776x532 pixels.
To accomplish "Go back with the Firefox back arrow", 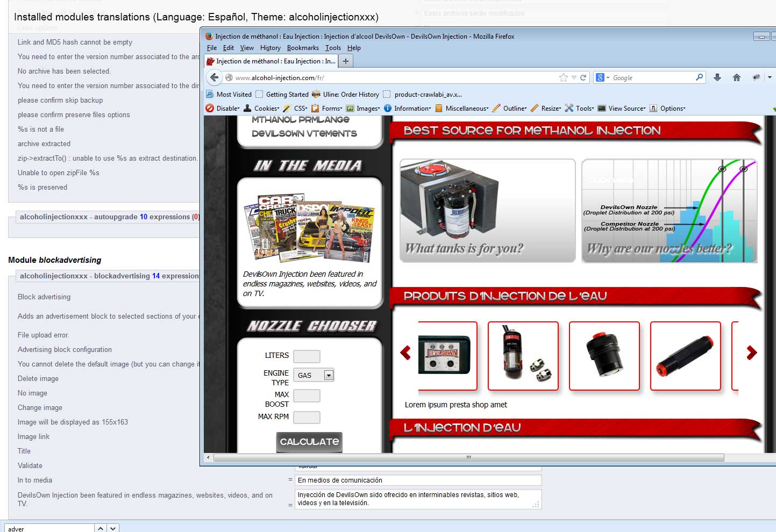I will click(x=214, y=77).
